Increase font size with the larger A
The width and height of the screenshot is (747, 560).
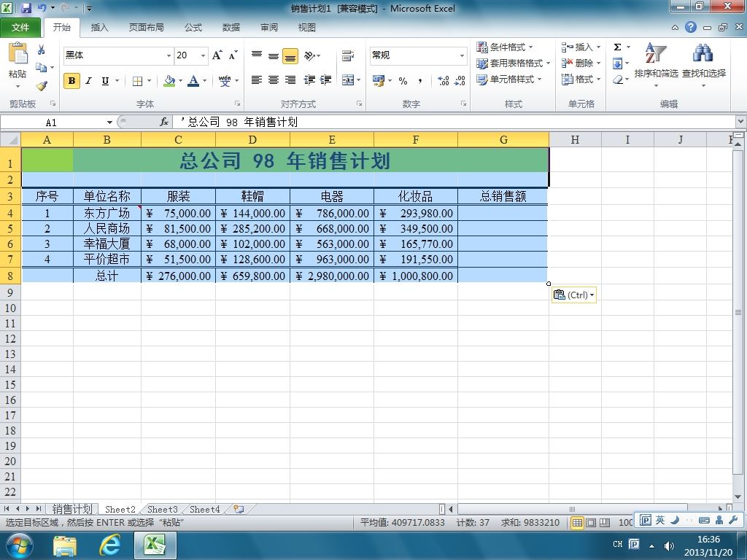[217, 55]
